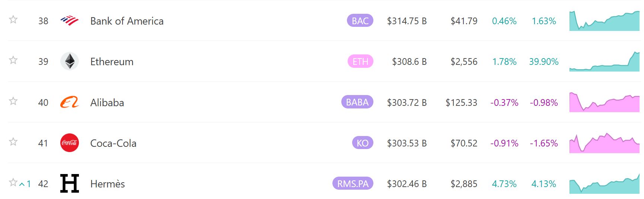
Task: Star Alibaba as a favorite
Action: [13, 101]
